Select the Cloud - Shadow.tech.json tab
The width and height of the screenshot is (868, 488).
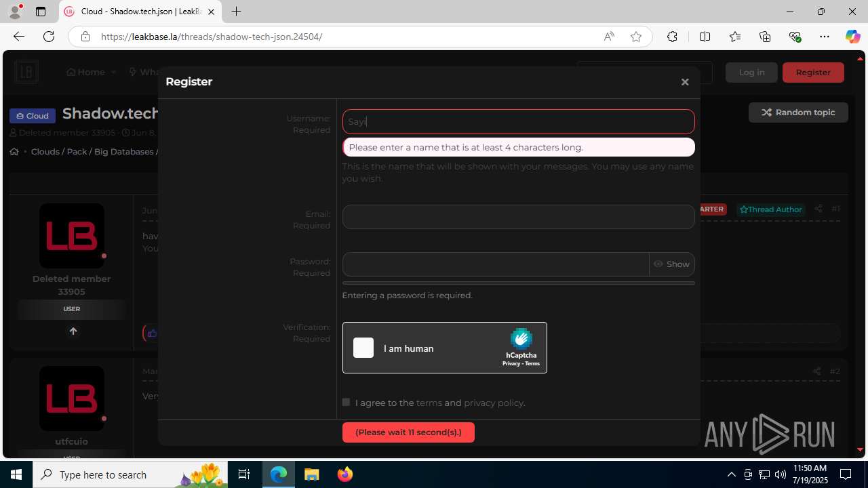tap(140, 12)
